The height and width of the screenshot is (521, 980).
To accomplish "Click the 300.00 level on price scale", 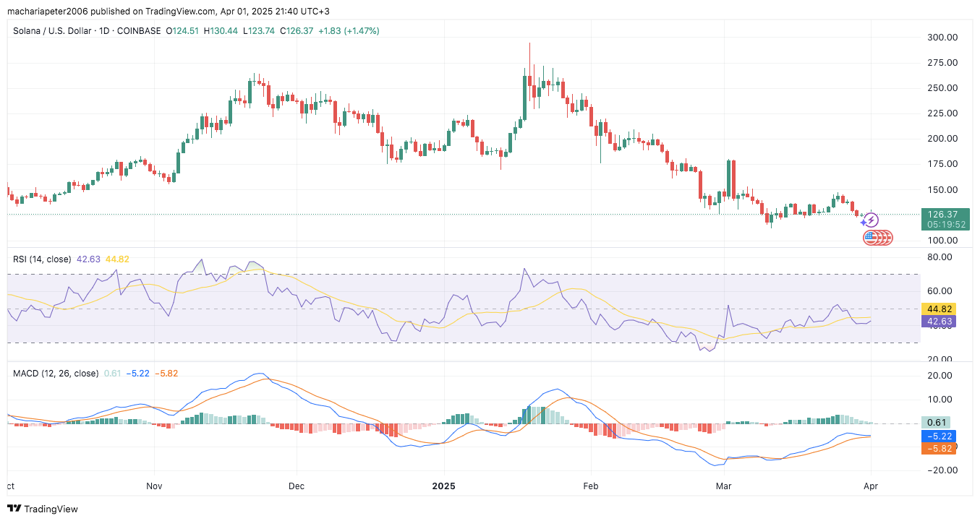I will coord(941,38).
